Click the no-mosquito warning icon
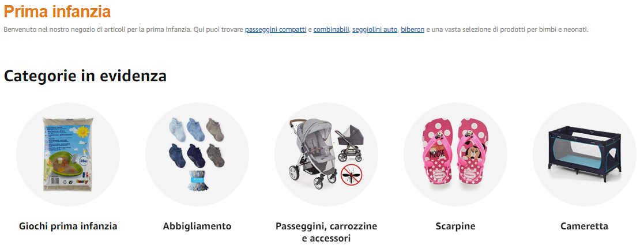The height and width of the screenshot is (249, 644). point(352,174)
